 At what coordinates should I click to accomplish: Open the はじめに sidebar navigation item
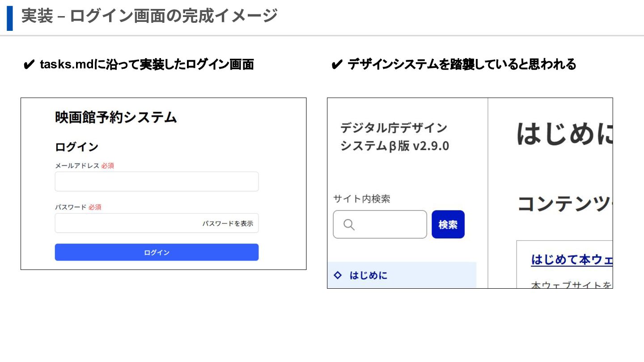[369, 275]
